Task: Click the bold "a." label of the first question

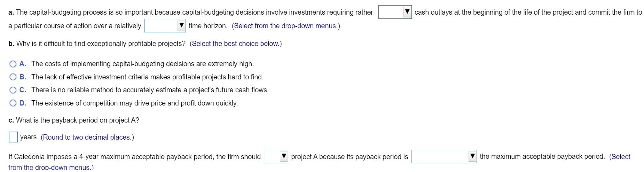Action: coord(11,12)
